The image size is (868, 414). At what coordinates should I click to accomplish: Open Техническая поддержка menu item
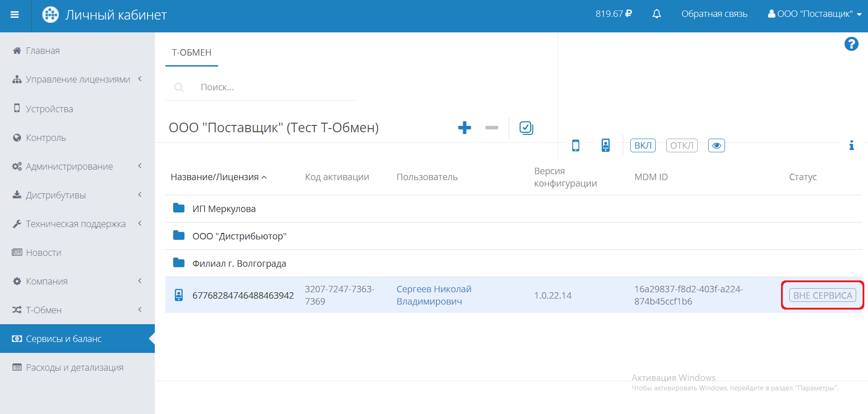(x=76, y=224)
